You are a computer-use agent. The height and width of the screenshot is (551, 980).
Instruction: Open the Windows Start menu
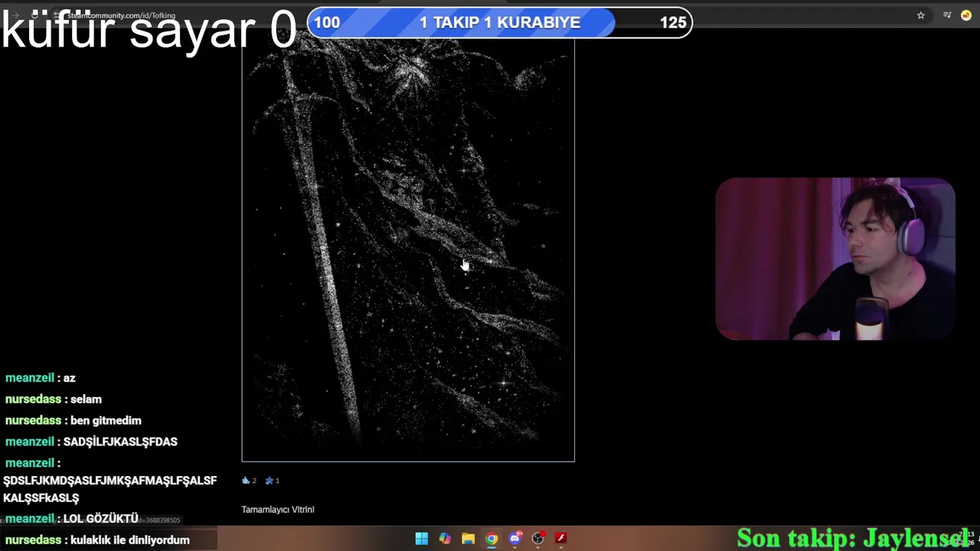coord(422,539)
